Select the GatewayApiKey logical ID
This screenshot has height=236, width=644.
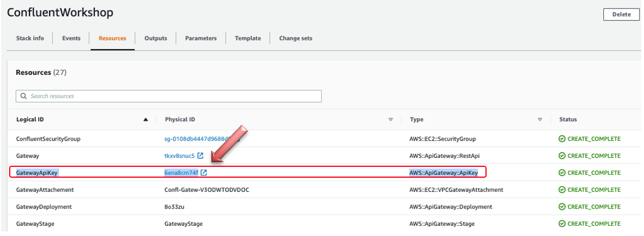point(37,173)
